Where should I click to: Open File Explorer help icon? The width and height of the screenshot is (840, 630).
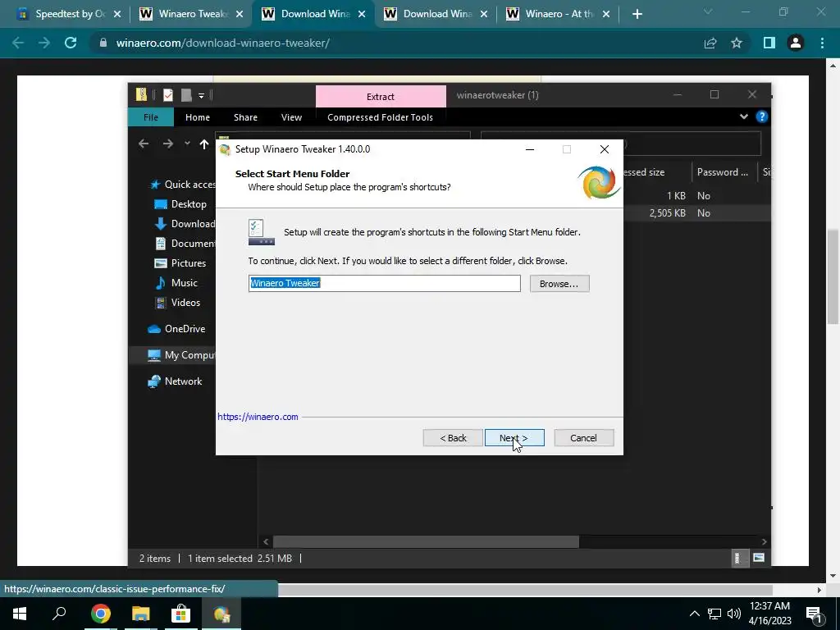click(x=762, y=116)
